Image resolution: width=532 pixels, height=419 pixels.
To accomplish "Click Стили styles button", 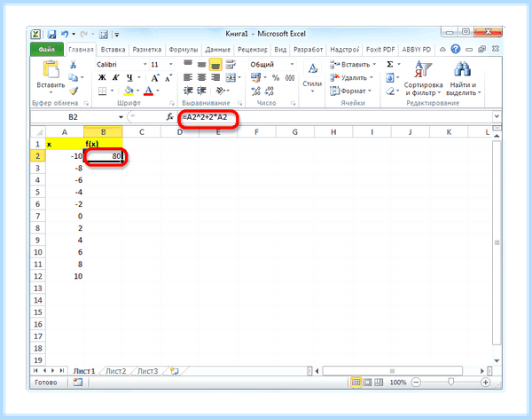I will 312,78.
